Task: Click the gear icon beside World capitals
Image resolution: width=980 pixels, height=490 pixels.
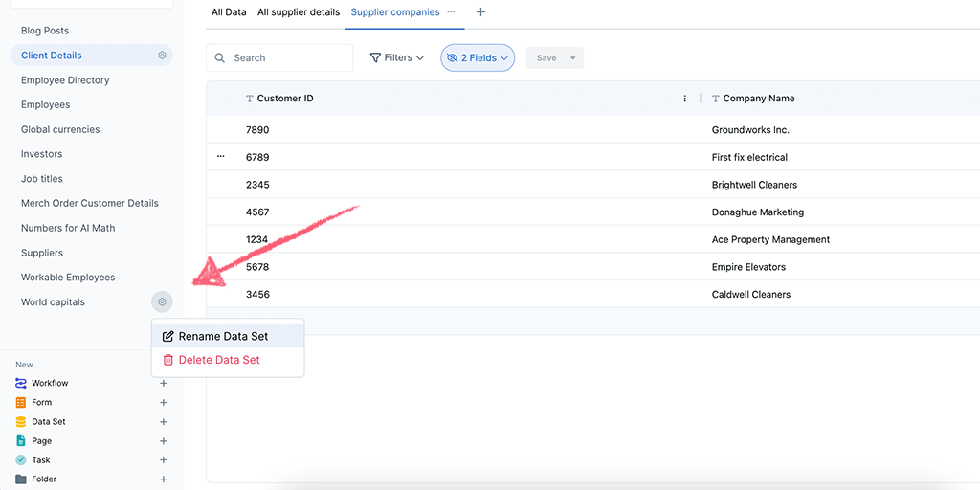Action: coord(162,302)
